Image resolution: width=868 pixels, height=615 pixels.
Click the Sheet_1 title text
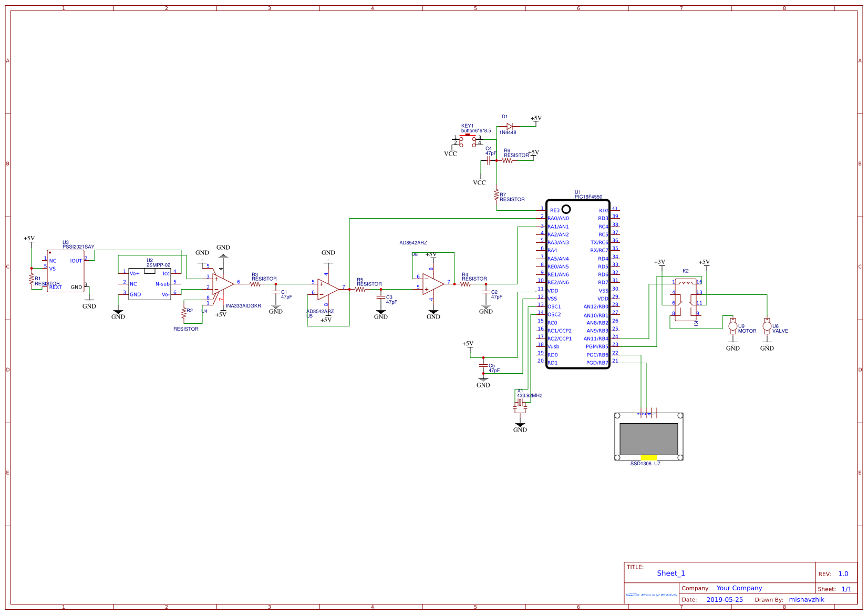(670, 573)
